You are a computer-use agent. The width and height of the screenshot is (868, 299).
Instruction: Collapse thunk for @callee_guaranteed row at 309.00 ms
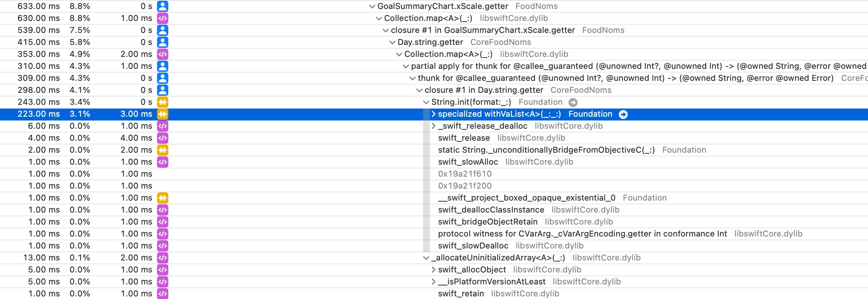[412, 78]
